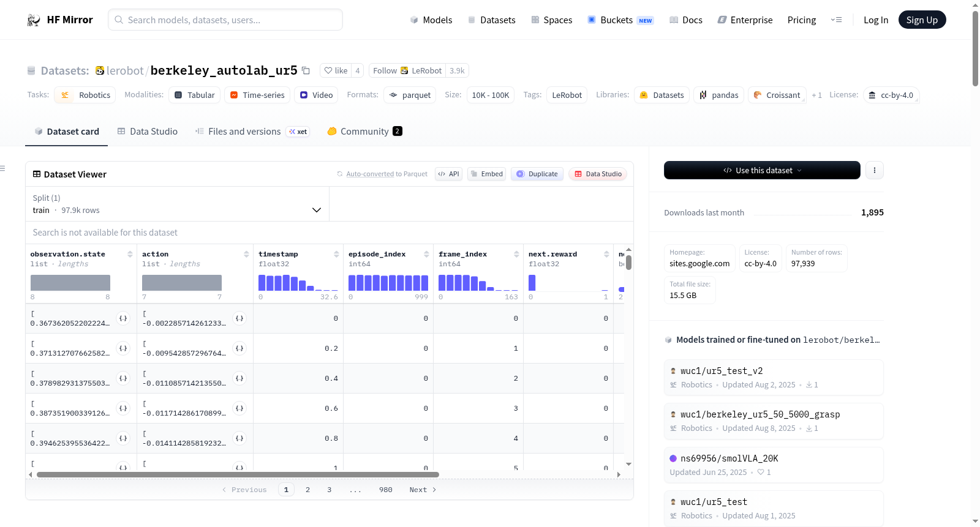Expand action cell starting -0.011714286170899
Viewport: 980px width, 527px height.
click(239, 408)
